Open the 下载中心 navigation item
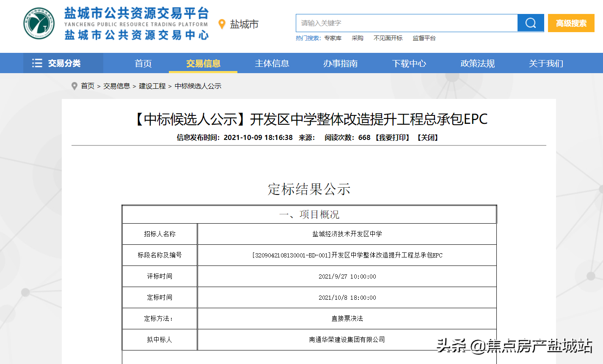The width and height of the screenshot is (603, 364). coord(409,63)
